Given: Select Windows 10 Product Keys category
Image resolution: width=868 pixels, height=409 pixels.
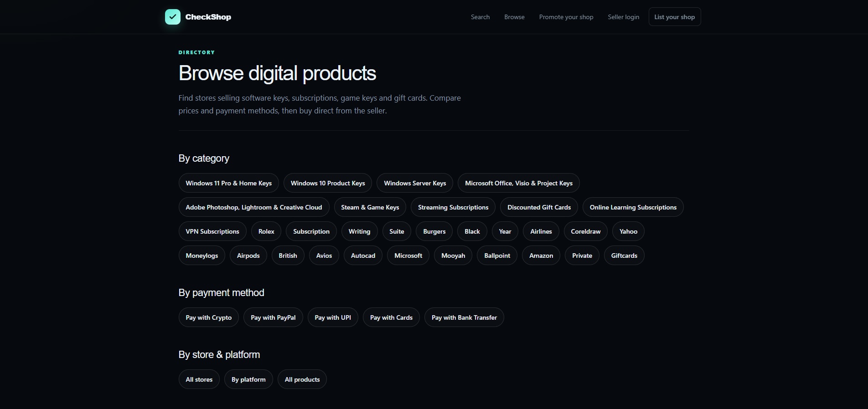Looking at the screenshot, I should [328, 183].
